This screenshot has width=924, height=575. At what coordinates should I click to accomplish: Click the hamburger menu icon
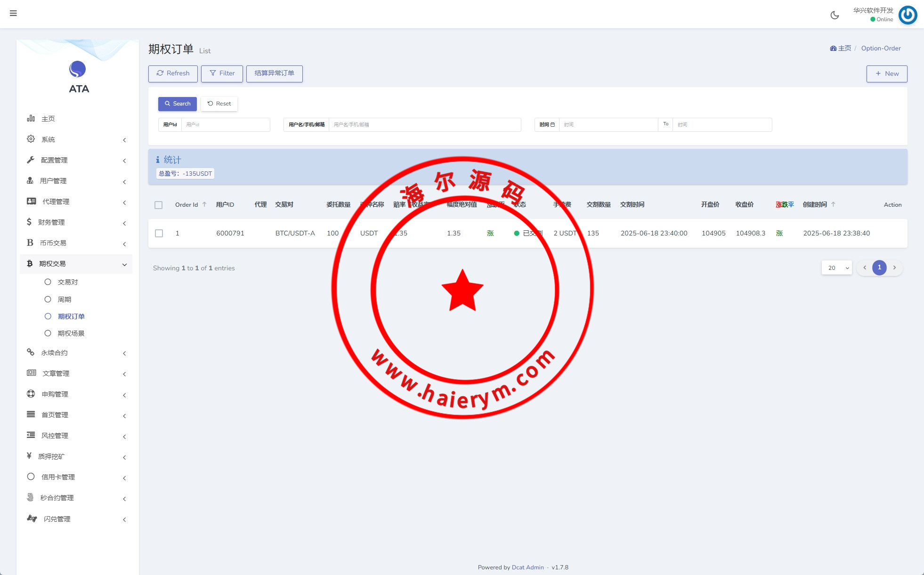click(x=13, y=13)
